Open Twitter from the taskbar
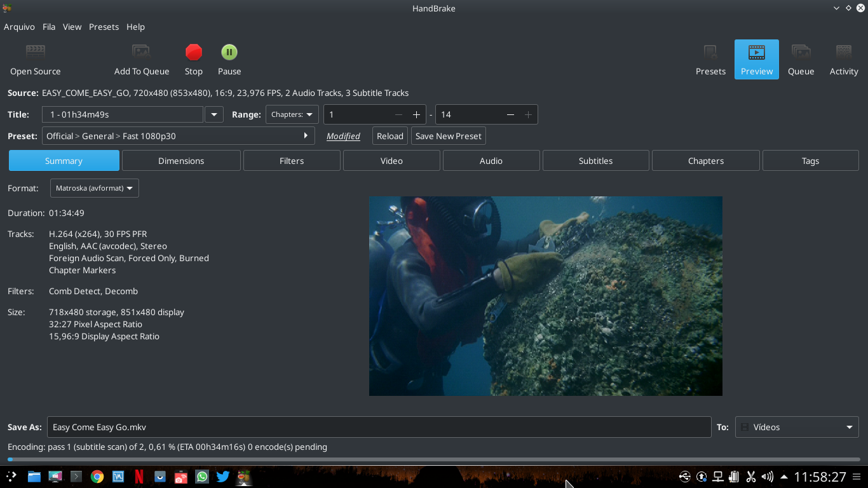 point(223,477)
